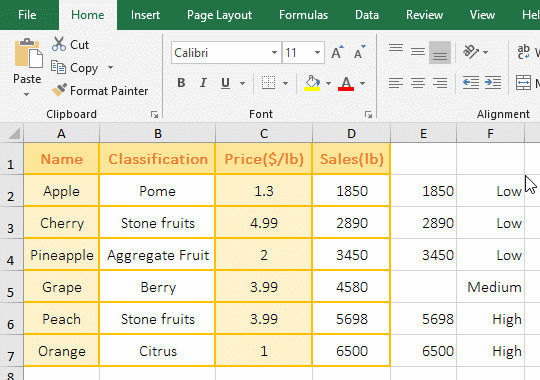Select column F header
The width and height of the screenshot is (540, 380).
[x=490, y=133]
